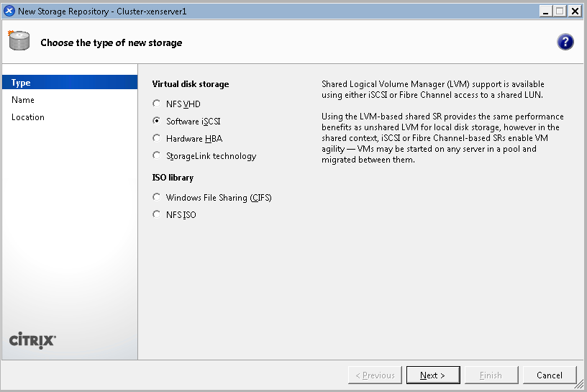
Task: Close the New Storage Repository dialog
Action: click(x=575, y=11)
